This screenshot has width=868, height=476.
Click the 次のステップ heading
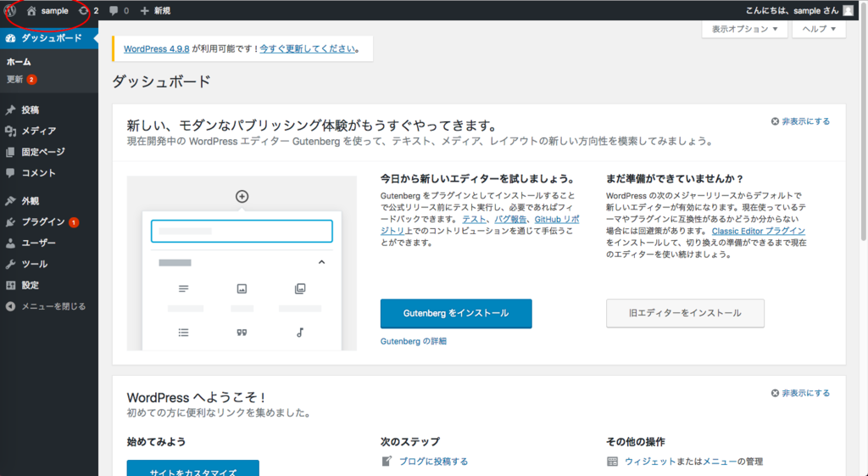tap(410, 442)
